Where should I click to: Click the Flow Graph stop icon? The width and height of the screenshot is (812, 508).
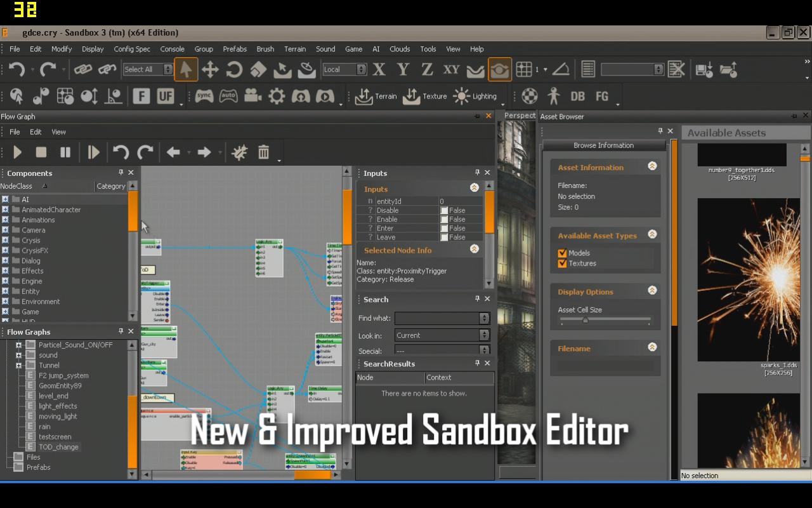[41, 152]
